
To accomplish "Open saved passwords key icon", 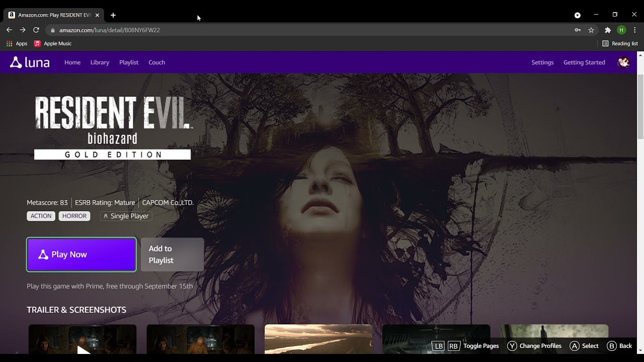I will coord(578,30).
